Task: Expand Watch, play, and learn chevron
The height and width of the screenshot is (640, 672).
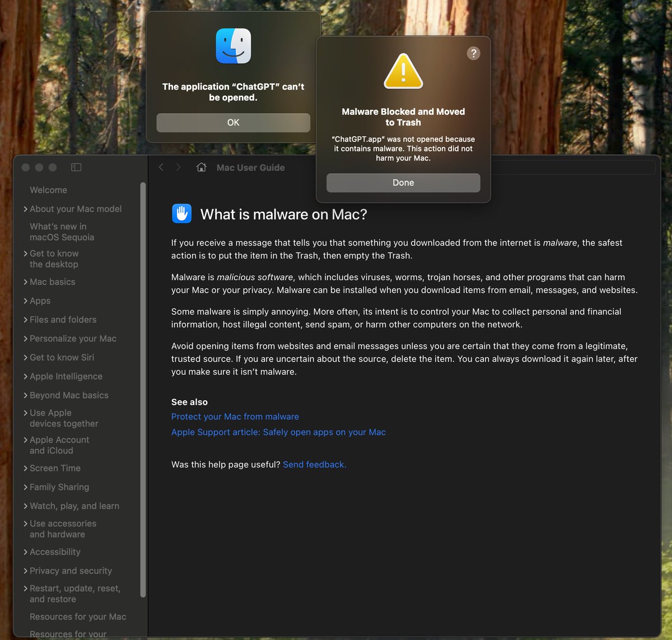Action: pos(26,506)
